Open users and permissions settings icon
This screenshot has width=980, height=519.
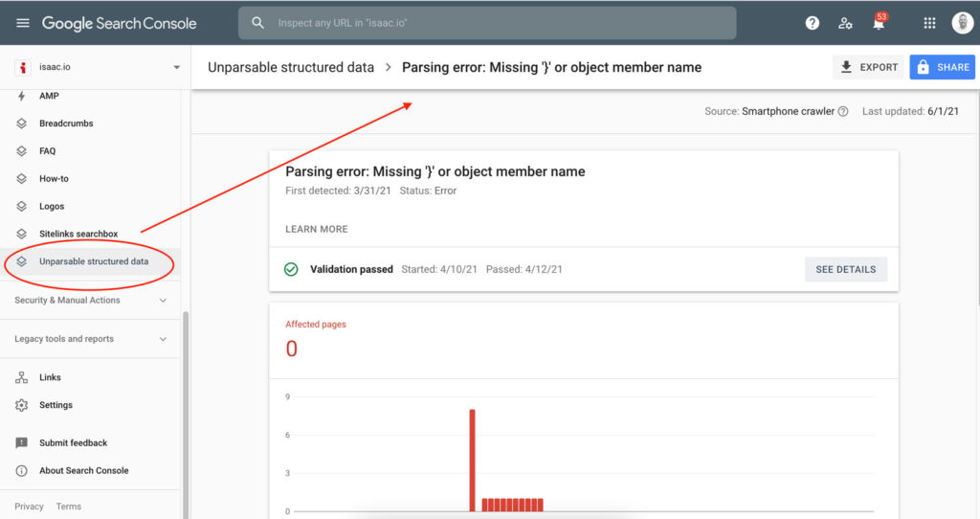pyautogui.click(x=845, y=23)
